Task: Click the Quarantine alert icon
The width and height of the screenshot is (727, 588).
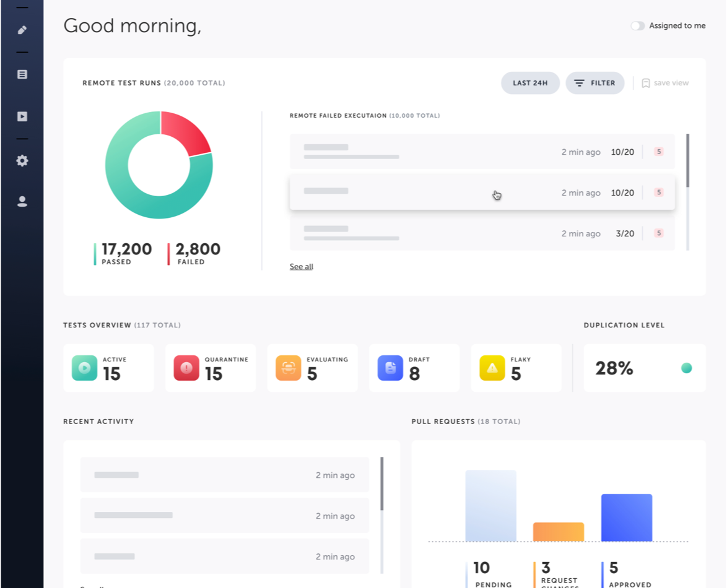Action: pyautogui.click(x=186, y=368)
